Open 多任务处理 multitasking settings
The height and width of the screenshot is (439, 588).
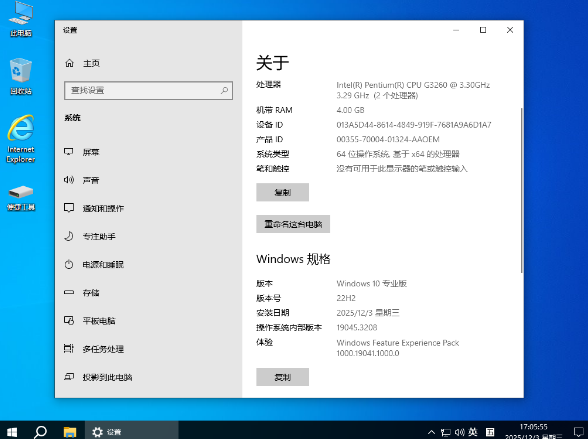(x=94, y=349)
